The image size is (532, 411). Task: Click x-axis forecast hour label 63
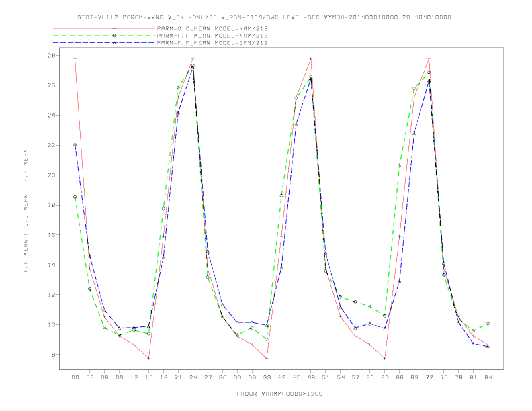[x=385, y=377]
